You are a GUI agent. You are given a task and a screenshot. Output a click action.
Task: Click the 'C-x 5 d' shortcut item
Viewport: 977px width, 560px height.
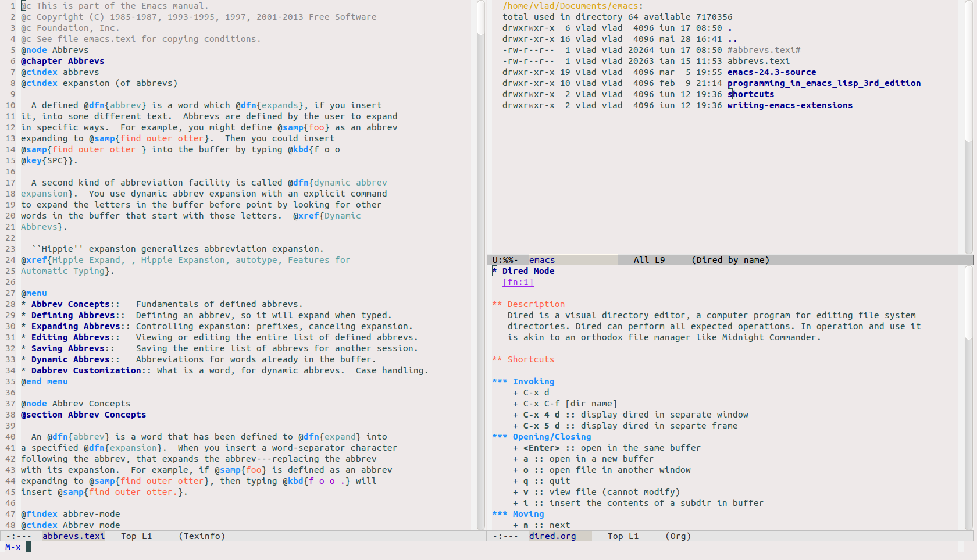point(625,426)
